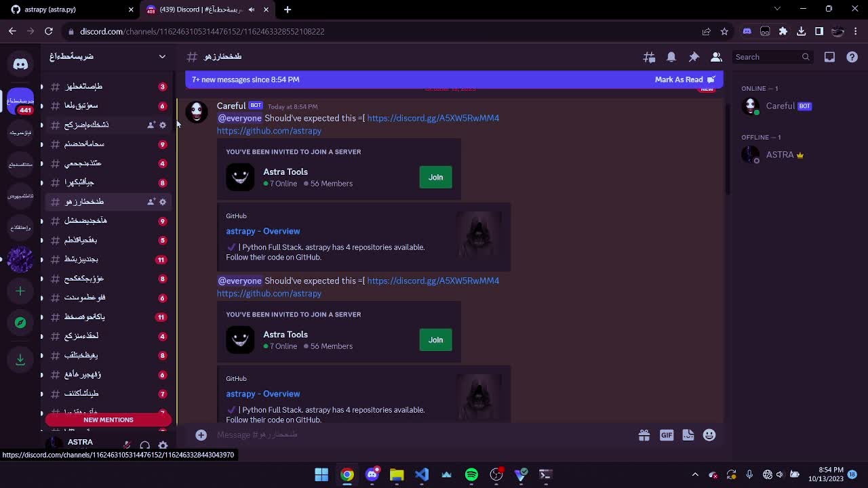The width and height of the screenshot is (868, 488).
Task: Select the Home button in Discord sidebar
Action: click(20, 63)
